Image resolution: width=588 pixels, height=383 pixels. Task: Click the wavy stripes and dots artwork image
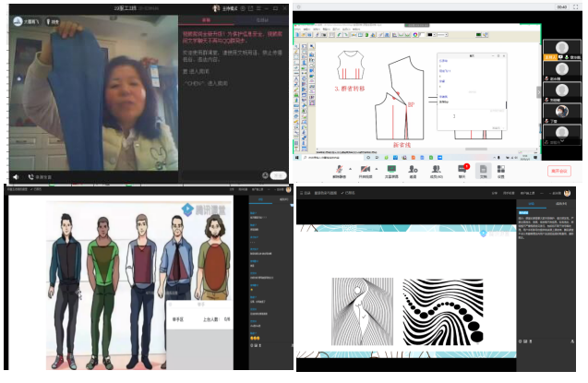pos(443,312)
